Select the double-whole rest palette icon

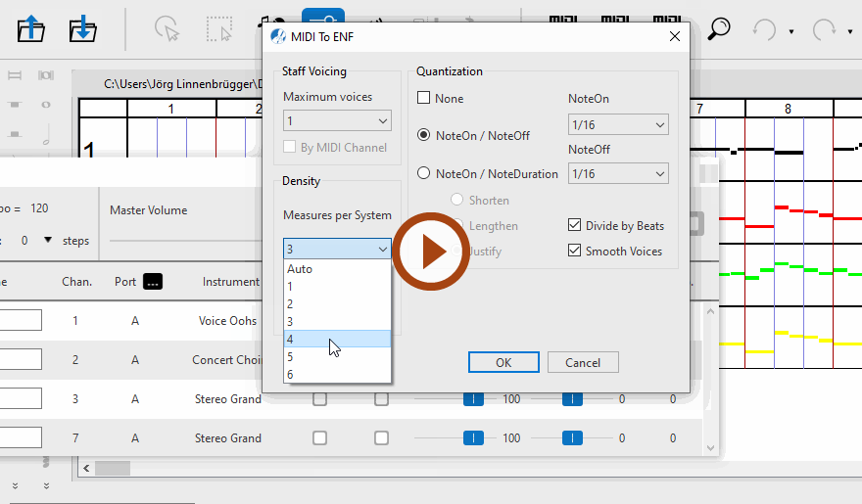pos(15,75)
